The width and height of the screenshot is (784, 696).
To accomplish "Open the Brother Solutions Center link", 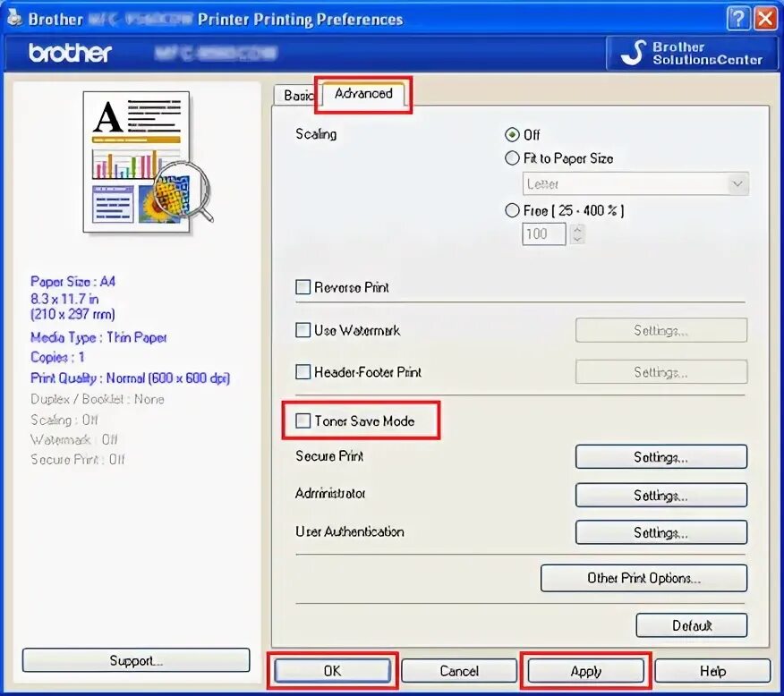I will 691,53.
